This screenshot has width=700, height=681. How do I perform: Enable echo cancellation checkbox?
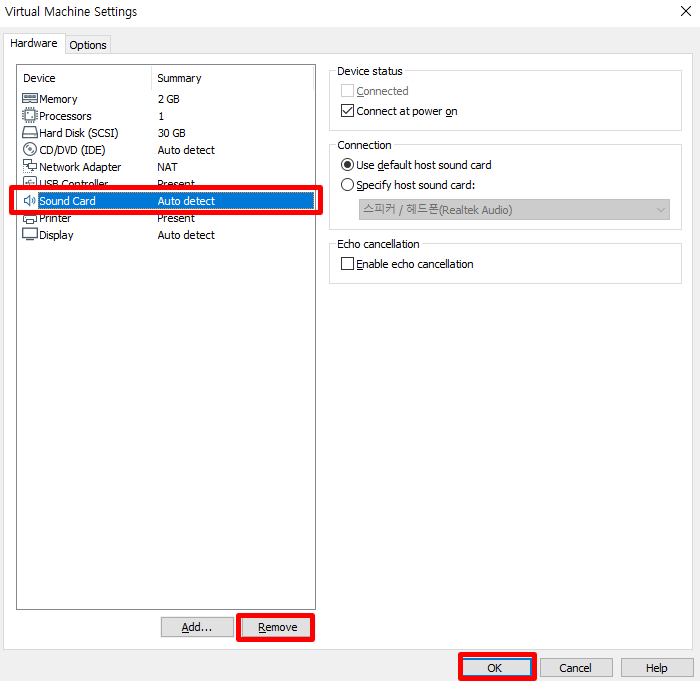347,263
